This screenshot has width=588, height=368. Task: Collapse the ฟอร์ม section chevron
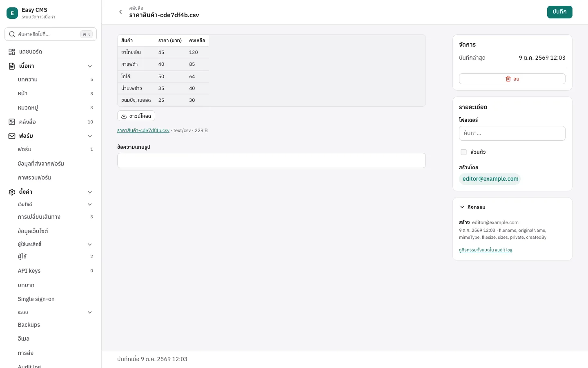click(90, 136)
